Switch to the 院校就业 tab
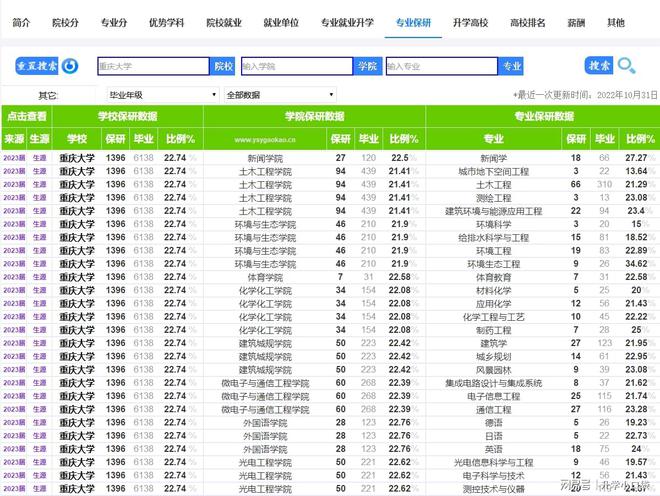Image resolution: width=660 pixels, height=496 pixels. coord(224,23)
